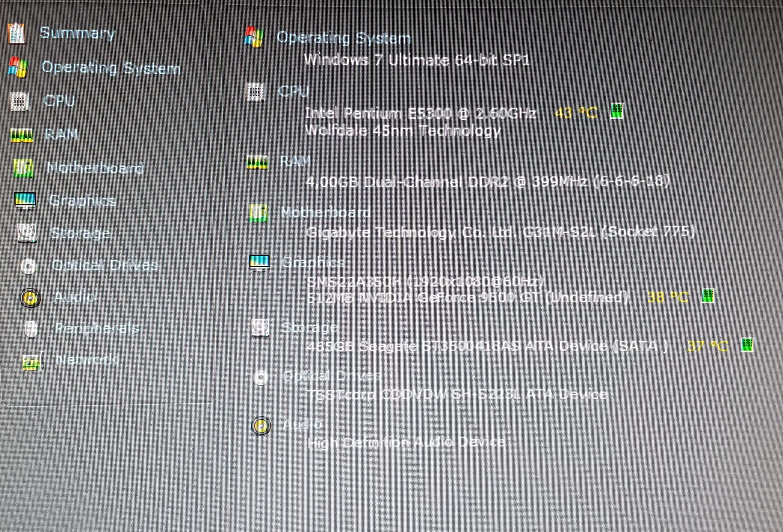The height and width of the screenshot is (532, 783).
Task: Open Optical Drives in the sidebar
Action: coord(105,265)
